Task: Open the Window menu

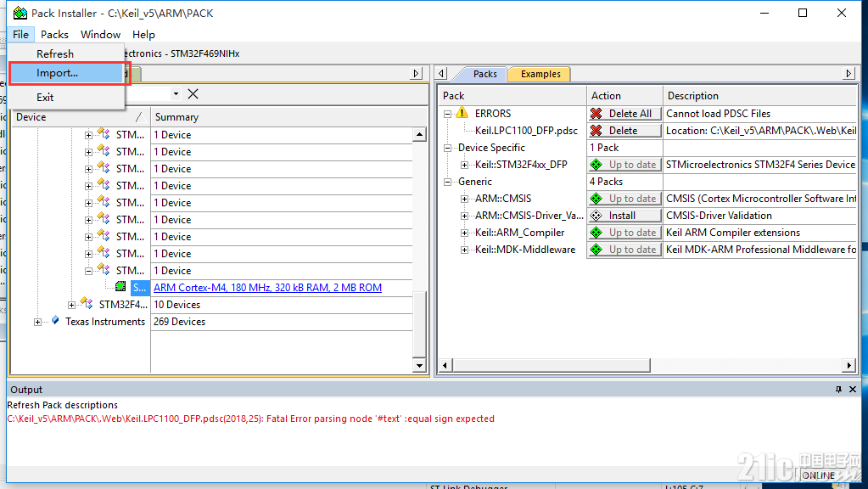Action: 100,34
